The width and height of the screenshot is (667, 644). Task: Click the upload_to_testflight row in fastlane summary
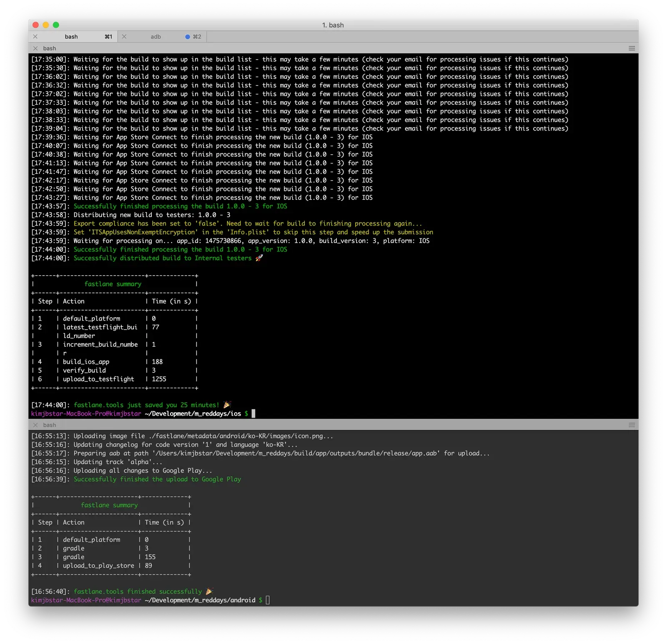click(114, 379)
